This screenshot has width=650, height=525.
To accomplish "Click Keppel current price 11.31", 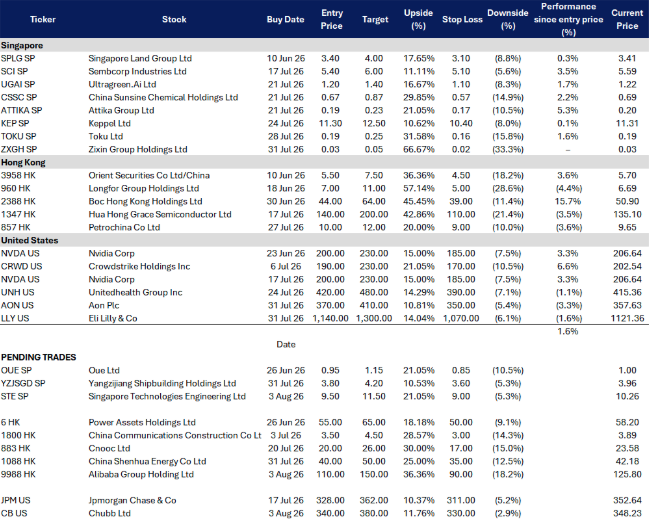I will coord(627,124).
